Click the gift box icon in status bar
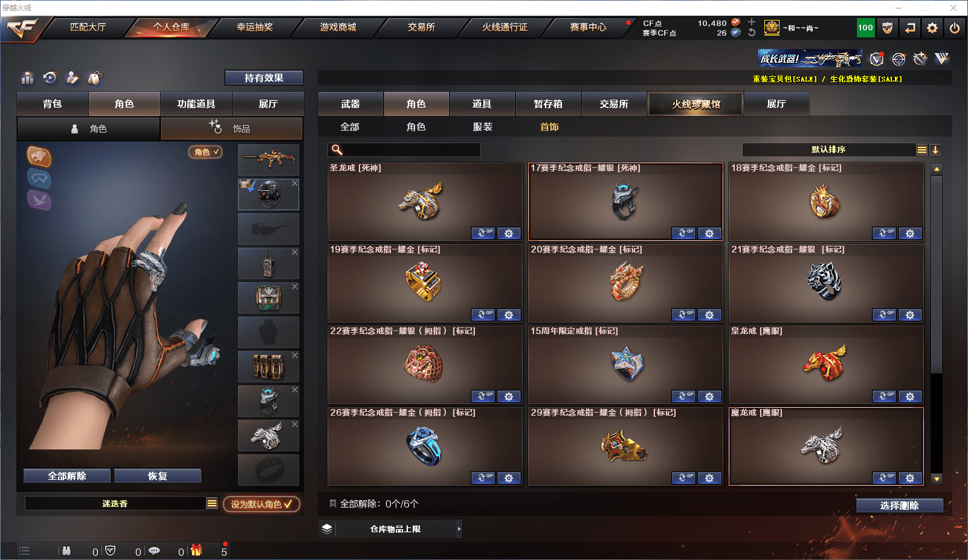The height and width of the screenshot is (560, 968). coord(196,550)
